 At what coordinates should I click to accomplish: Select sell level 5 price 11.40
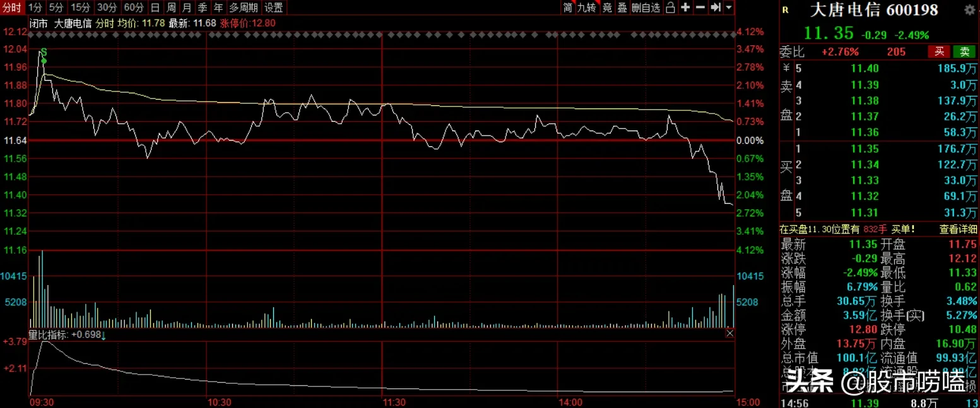(865, 68)
